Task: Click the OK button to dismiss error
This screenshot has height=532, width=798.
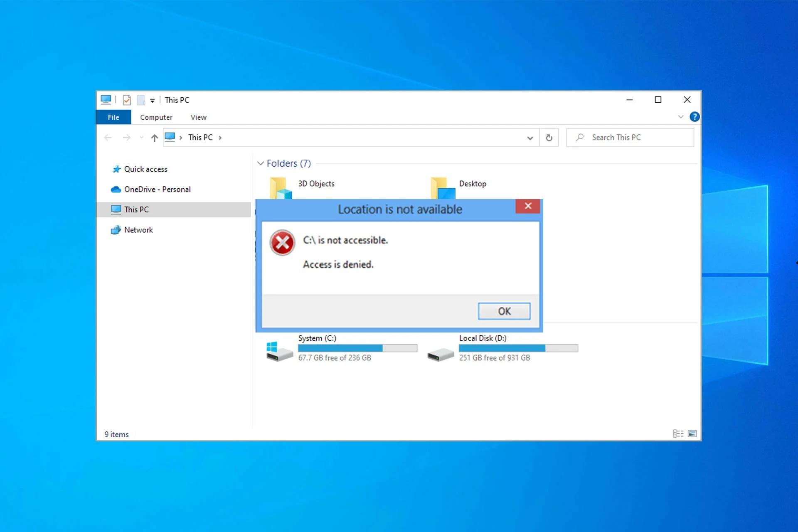Action: (x=504, y=311)
